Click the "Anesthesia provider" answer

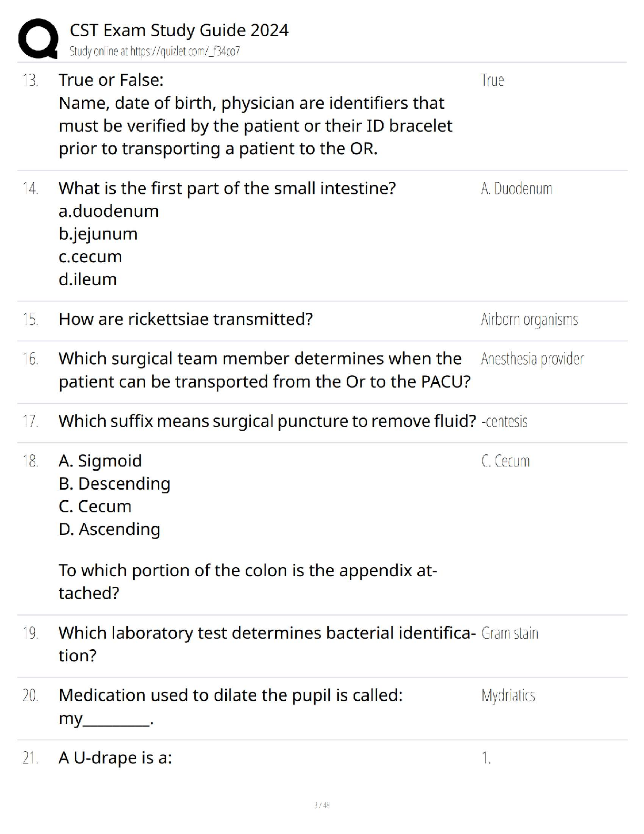point(532,359)
